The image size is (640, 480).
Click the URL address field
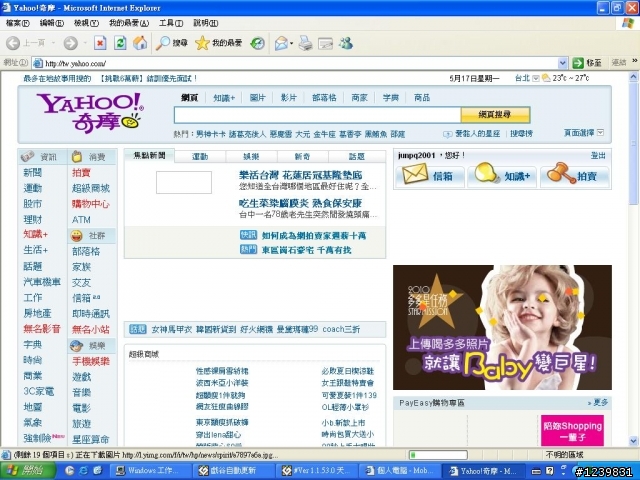coord(300,63)
